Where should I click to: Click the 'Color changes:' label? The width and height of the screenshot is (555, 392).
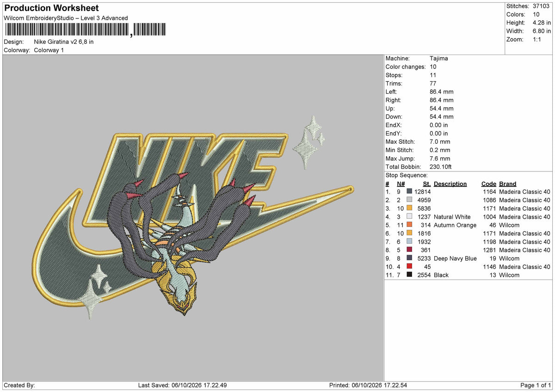406,67
